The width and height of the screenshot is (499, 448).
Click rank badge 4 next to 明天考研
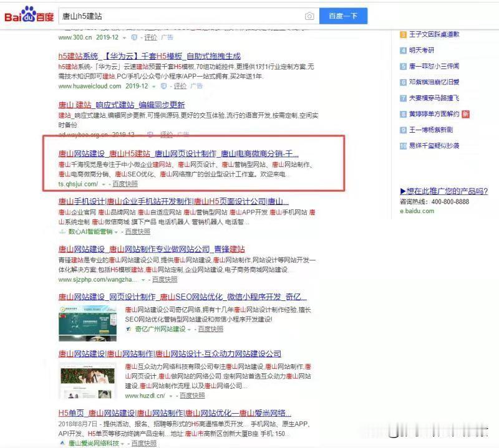pos(403,50)
